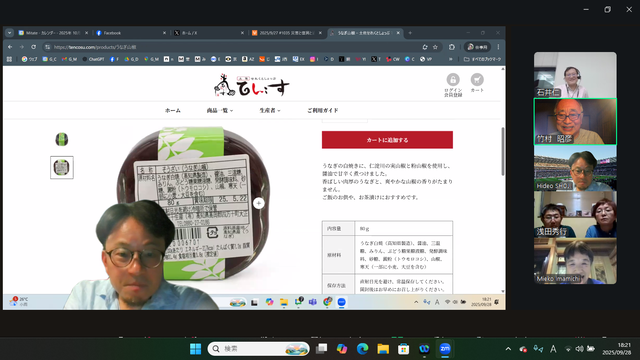Switch to the 2025/9/27 #1035 browser tab
640x360 pixels.
(287, 33)
